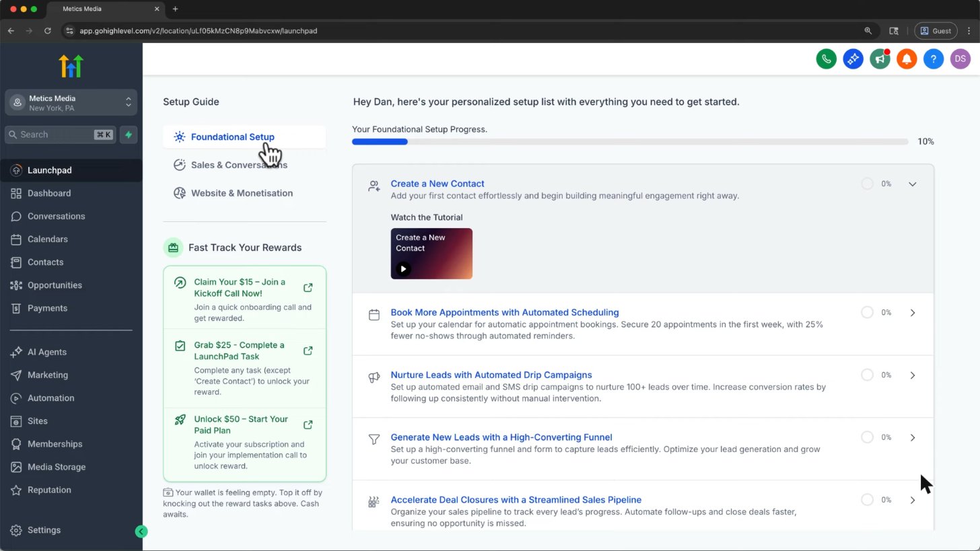This screenshot has height=551, width=980.
Task: Open external link for Grab $25 reward
Action: pos(308,351)
